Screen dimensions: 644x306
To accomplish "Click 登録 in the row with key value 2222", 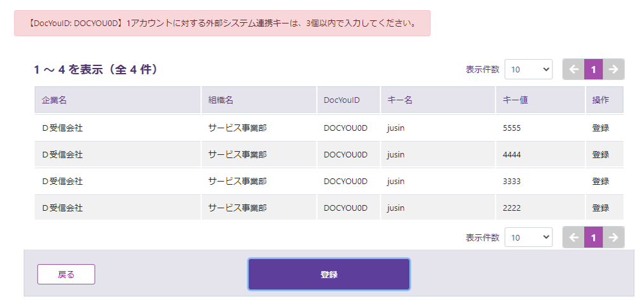I will 600,208.
